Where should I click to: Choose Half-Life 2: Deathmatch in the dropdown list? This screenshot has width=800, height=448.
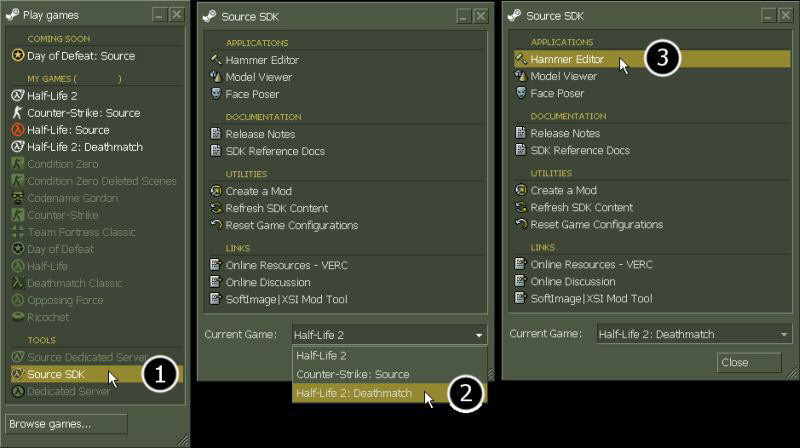(389, 393)
